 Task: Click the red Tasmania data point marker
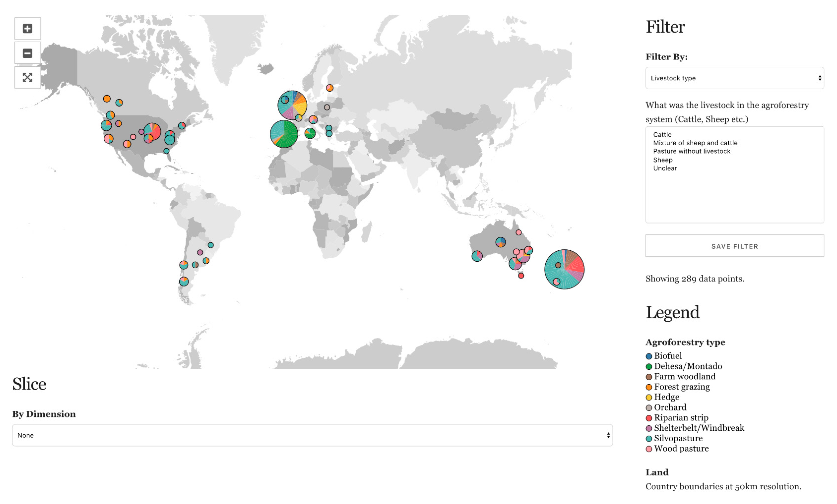coord(521,276)
